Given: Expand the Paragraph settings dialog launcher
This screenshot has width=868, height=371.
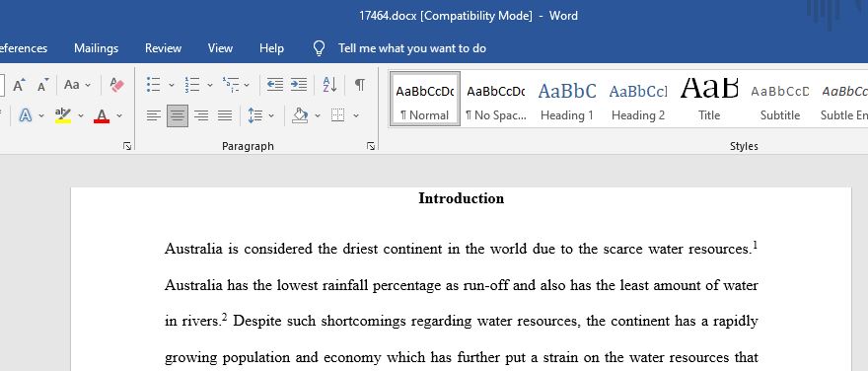Looking at the screenshot, I should (x=371, y=146).
